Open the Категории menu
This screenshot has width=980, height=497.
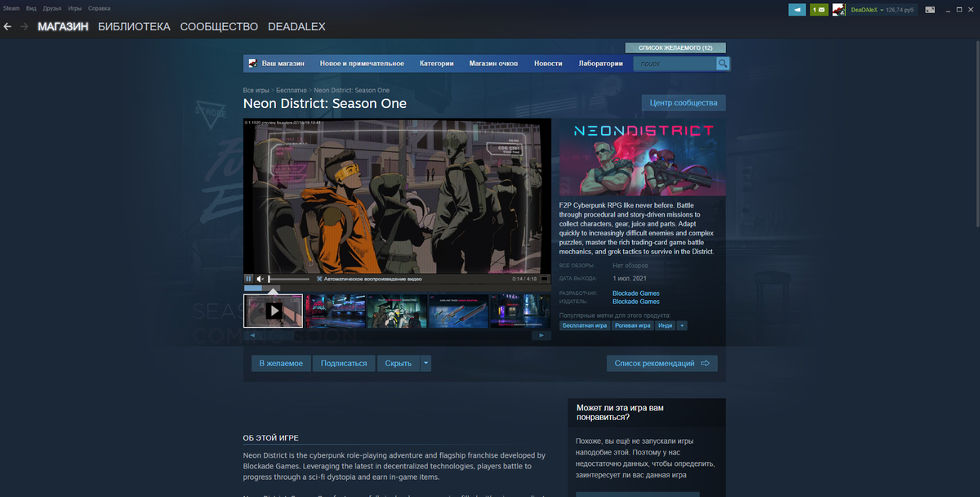[x=436, y=63]
